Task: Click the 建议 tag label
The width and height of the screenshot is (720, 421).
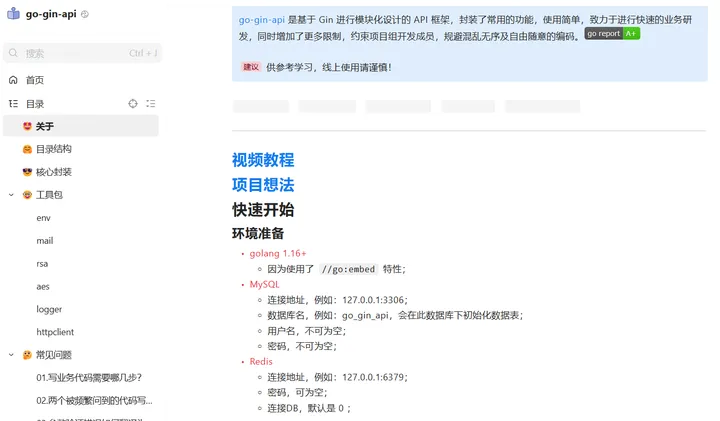Action: [x=251, y=67]
